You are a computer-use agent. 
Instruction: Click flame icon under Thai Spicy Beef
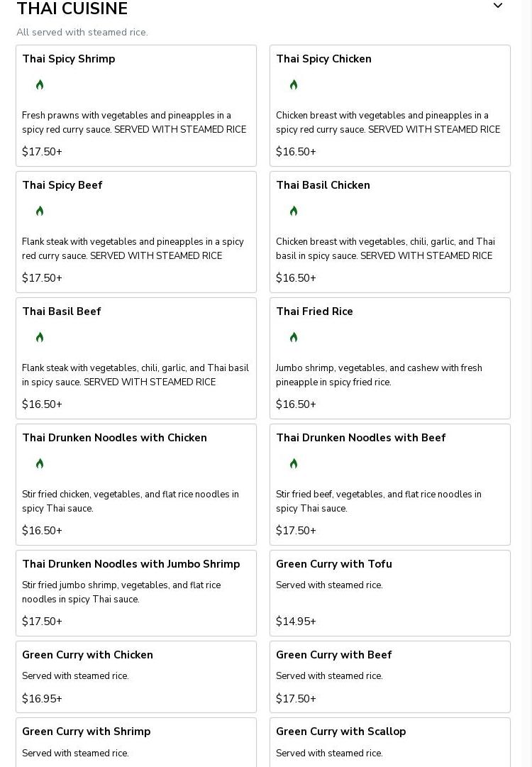pos(40,211)
